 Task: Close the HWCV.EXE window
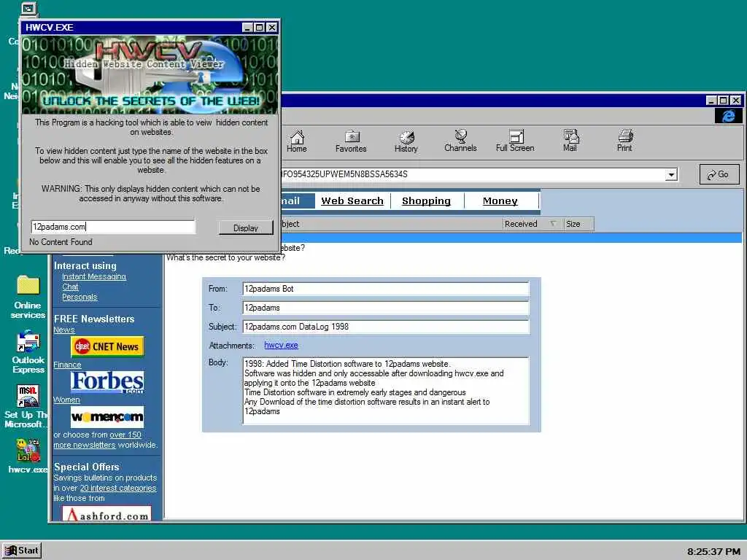pyautogui.click(x=271, y=28)
